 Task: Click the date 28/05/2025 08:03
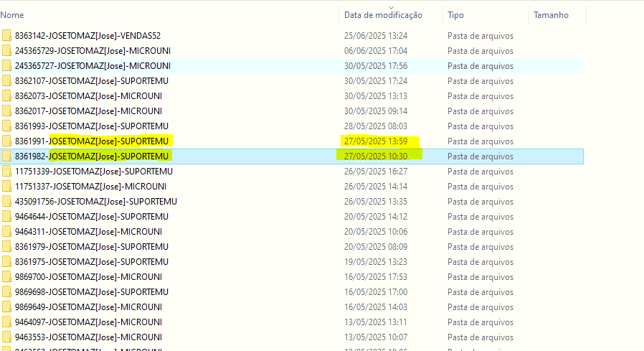point(376,126)
